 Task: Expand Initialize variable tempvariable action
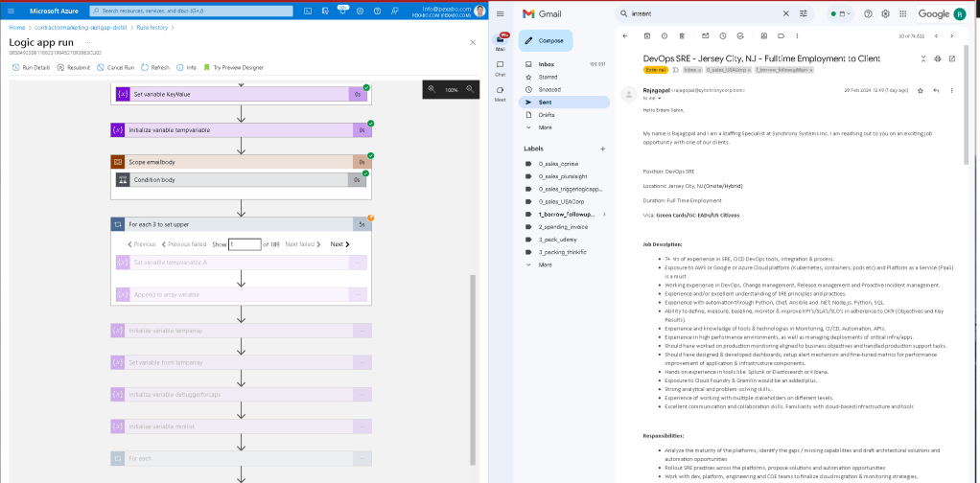click(x=241, y=130)
